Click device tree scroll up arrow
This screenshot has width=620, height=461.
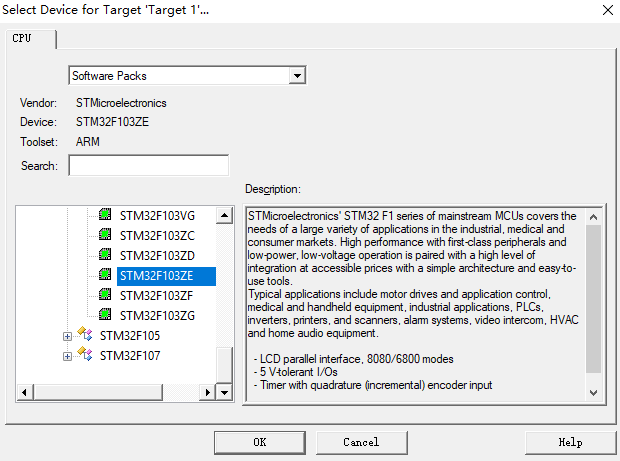[x=225, y=215]
